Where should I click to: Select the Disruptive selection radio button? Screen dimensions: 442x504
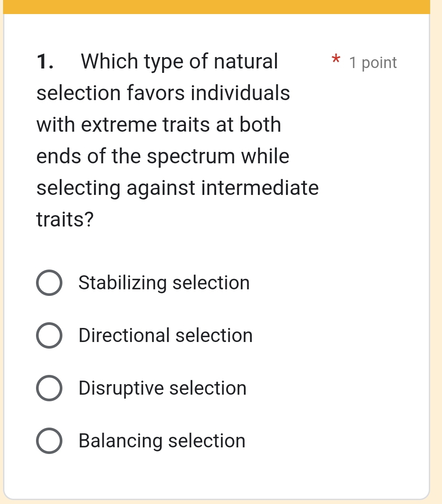point(49,388)
